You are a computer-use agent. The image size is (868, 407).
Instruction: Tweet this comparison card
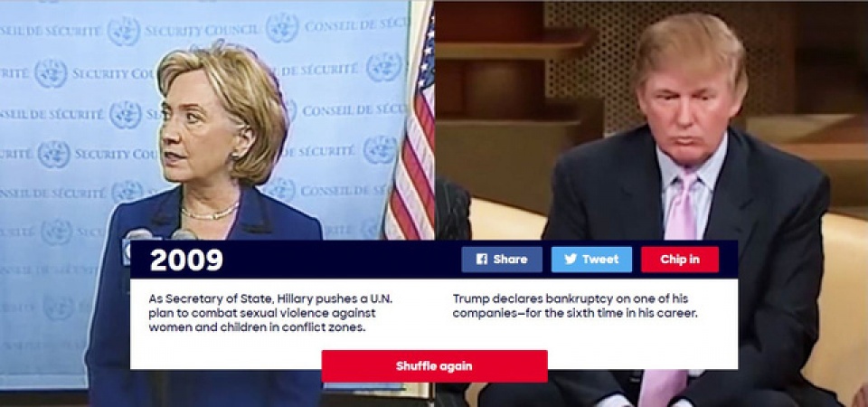click(x=591, y=260)
